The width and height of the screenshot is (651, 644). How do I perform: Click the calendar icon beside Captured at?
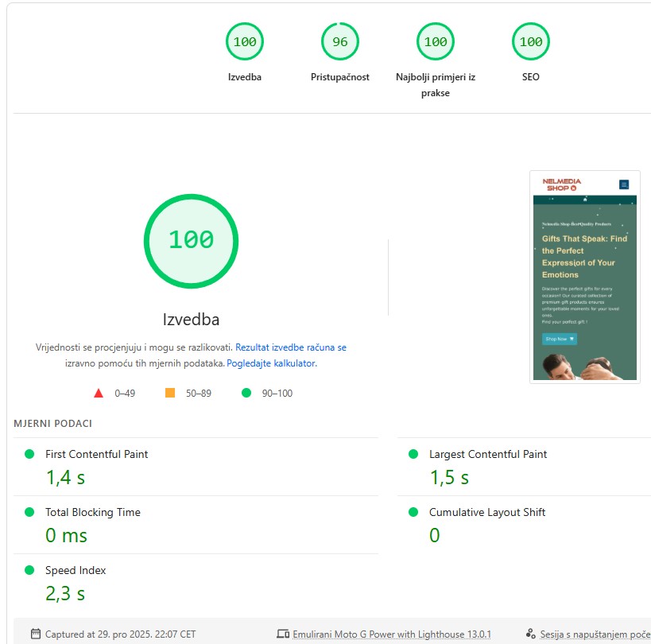[35, 634]
